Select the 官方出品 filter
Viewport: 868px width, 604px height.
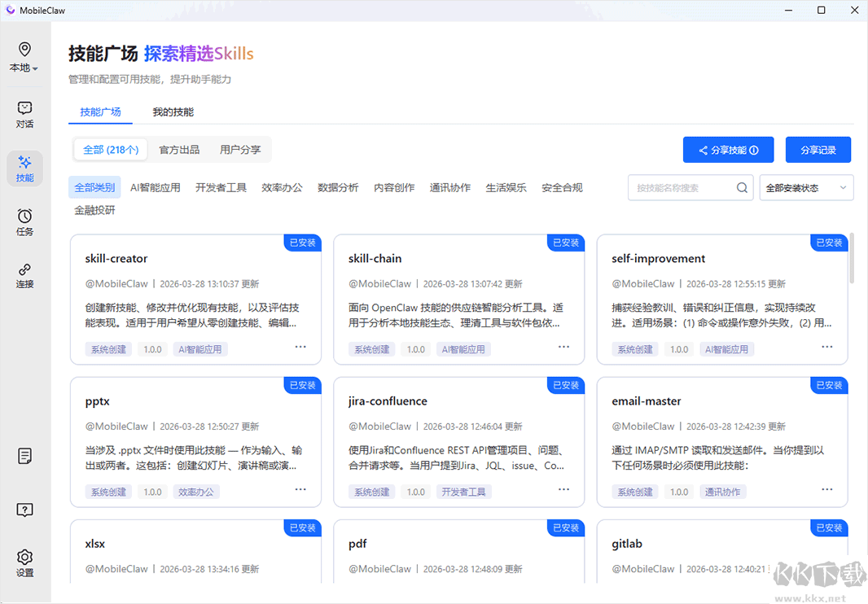[179, 150]
